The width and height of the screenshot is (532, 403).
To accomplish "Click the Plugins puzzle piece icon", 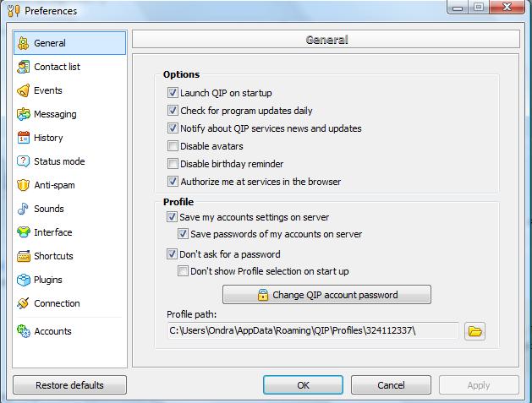I will pos(24,280).
